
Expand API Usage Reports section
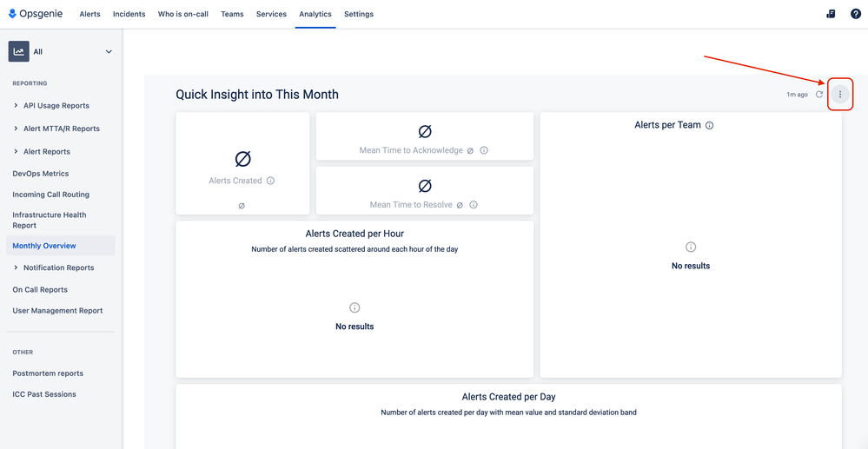pyautogui.click(x=16, y=105)
